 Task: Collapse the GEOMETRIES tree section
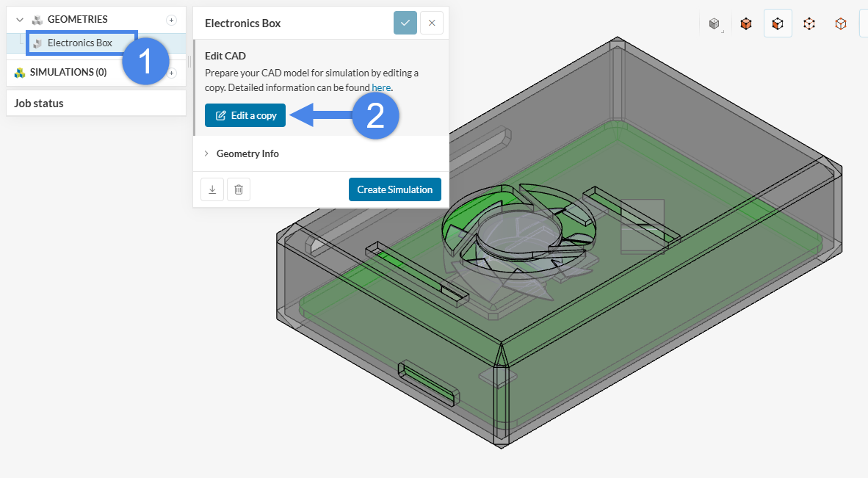(x=20, y=20)
